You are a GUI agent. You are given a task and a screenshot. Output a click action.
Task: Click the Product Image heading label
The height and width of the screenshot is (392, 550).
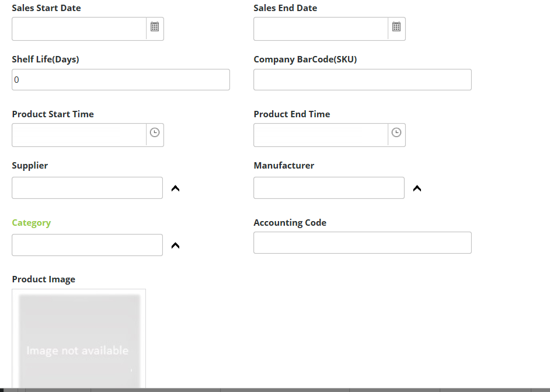point(44,279)
